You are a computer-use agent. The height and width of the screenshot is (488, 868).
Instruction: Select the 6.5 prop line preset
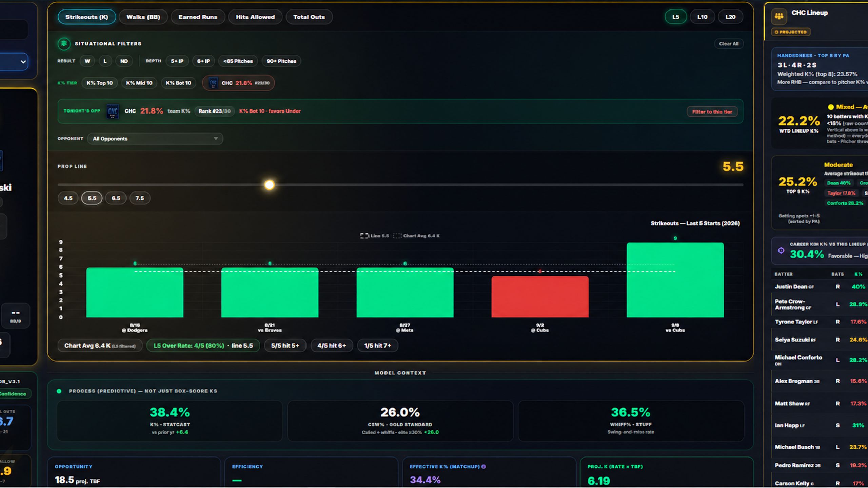click(116, 198)
